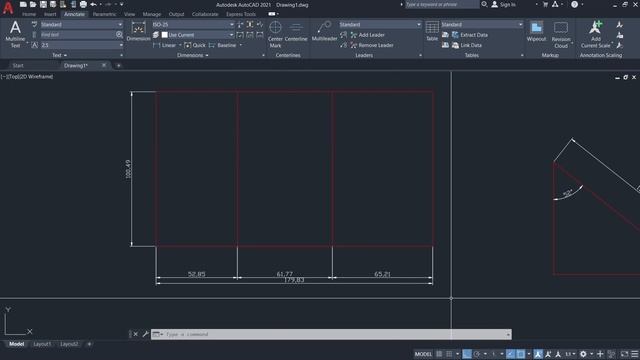Click the Center Mark tool

[x=276, y=34]
